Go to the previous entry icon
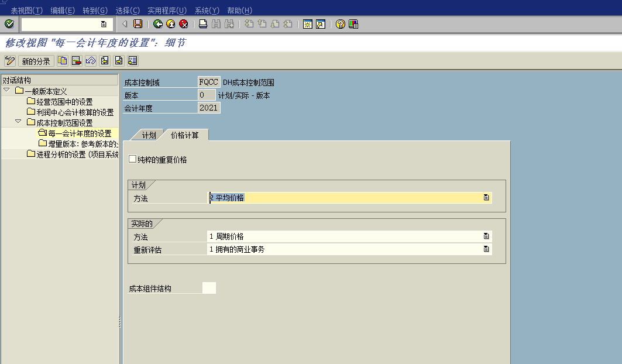Viewport: 622px width, 364px height. point(105,61)
